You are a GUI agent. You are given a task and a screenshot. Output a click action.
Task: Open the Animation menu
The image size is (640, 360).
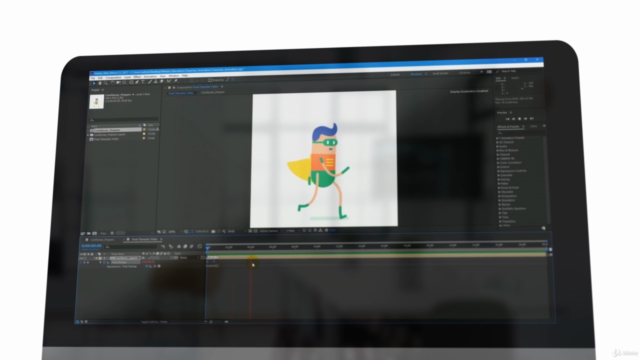coord(150,76)
